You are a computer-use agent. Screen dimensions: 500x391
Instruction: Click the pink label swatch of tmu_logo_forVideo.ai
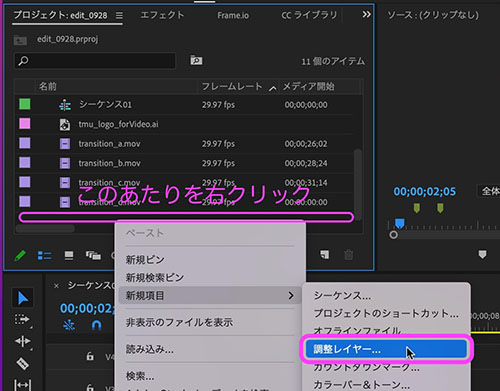pyautogui.click(x=25, y=123)
